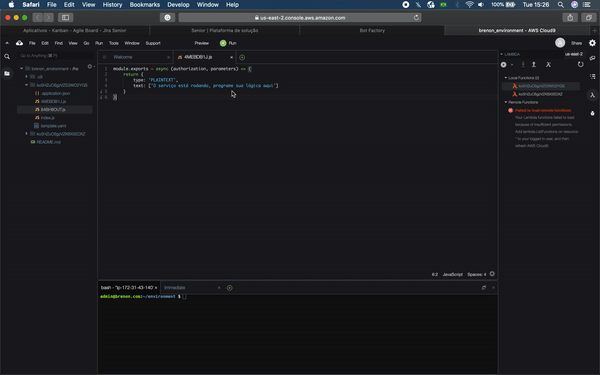The width and height of the screenshot is (600, 375).
Task: Open the editor pane tab list menu icon
Action: [x=104, y=57]
